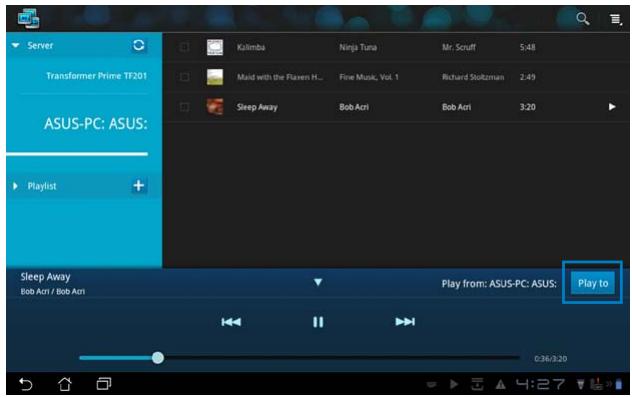Click the Server section header label
Screen dimensions: 632x398
click(x=40, y=45)
